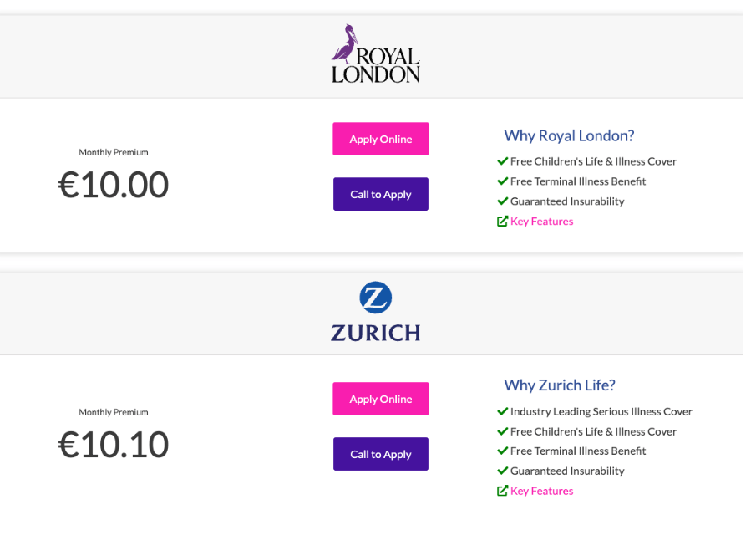Viewport: 756px width, 540px height.
Task: Click checkmark beside Industry Leading Serious Illness Cover
Action: point(502,411)
